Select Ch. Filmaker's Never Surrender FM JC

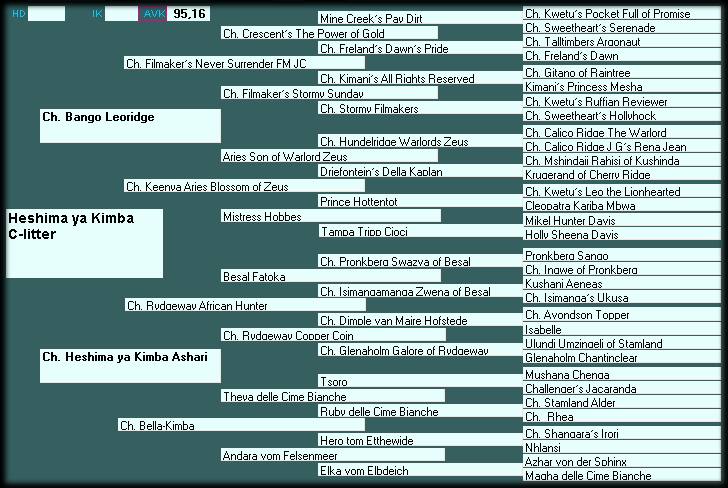[x=244, y=63]
